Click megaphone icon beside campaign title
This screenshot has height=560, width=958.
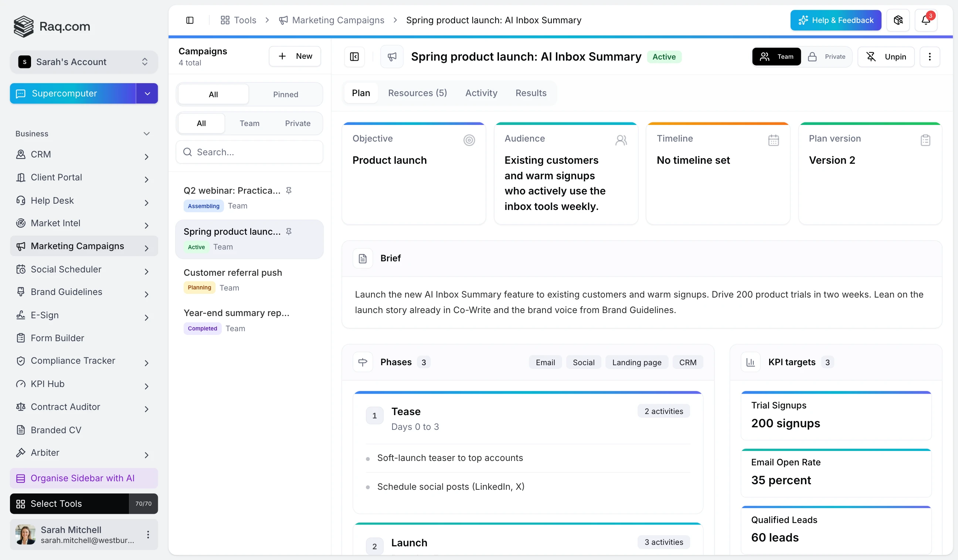pos(392,57)
